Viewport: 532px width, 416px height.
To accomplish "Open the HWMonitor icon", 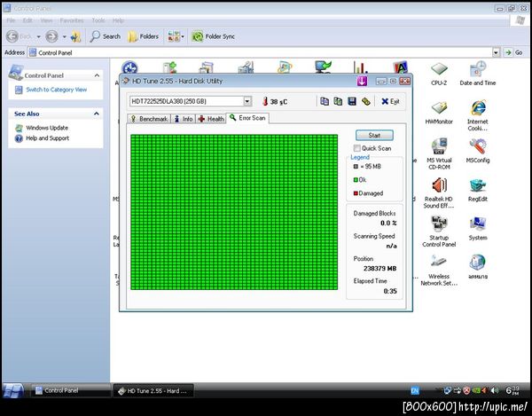I will pos(439,113).
